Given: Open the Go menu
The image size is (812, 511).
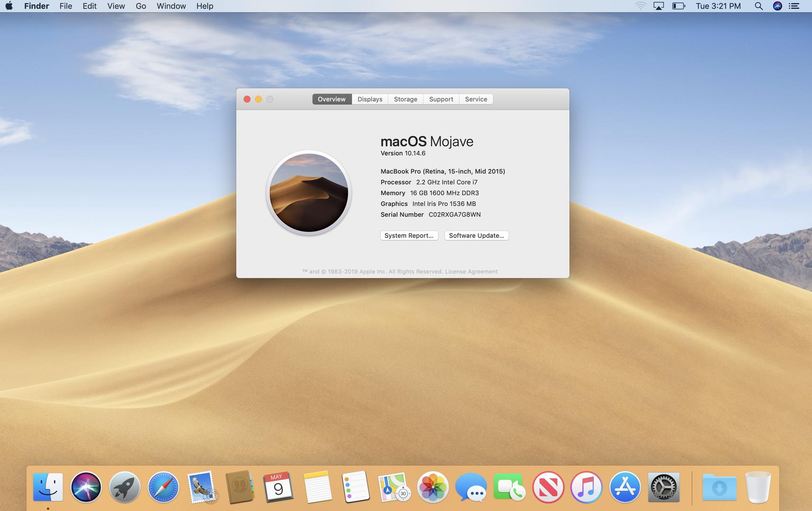Looking at the screenshot, I should (x=141, y=6).
